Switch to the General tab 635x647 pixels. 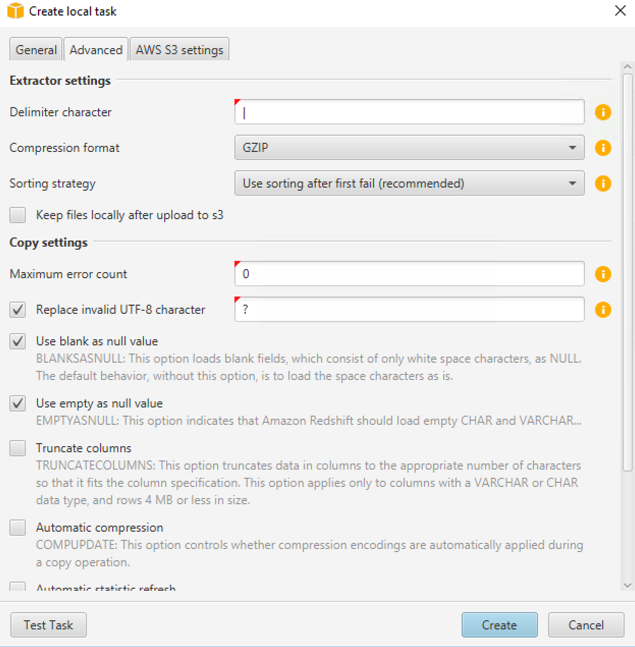[x=36, y=50]
